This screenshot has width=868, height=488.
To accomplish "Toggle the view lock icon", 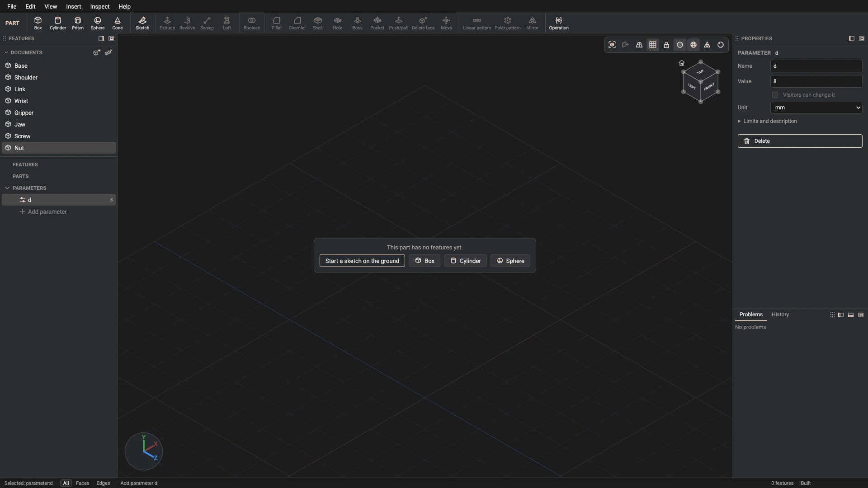I will (666, 45).
